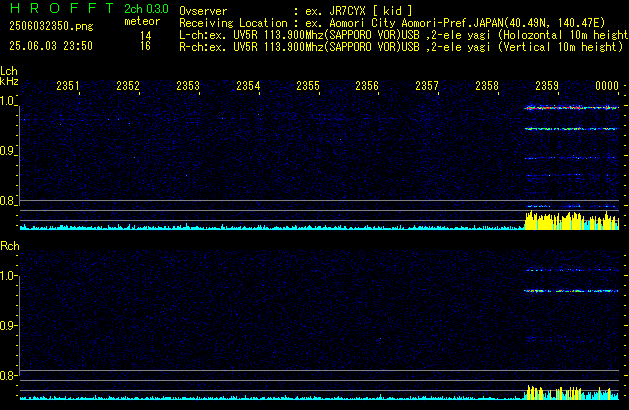Image resolution: width=629 pixels, height=410 pixels.
Task: Click the brightest Lch signal trace near 1.0 kHz
Action: [571, 108]
